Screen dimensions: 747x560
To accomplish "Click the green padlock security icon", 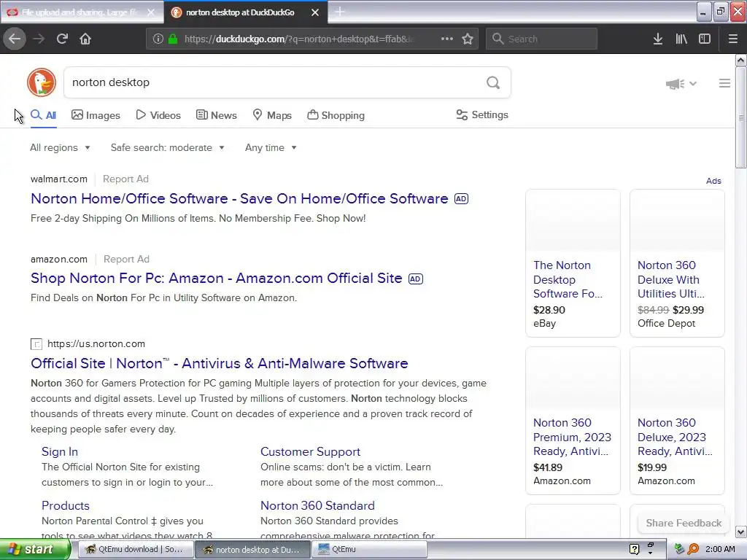I will click(173, 39).
